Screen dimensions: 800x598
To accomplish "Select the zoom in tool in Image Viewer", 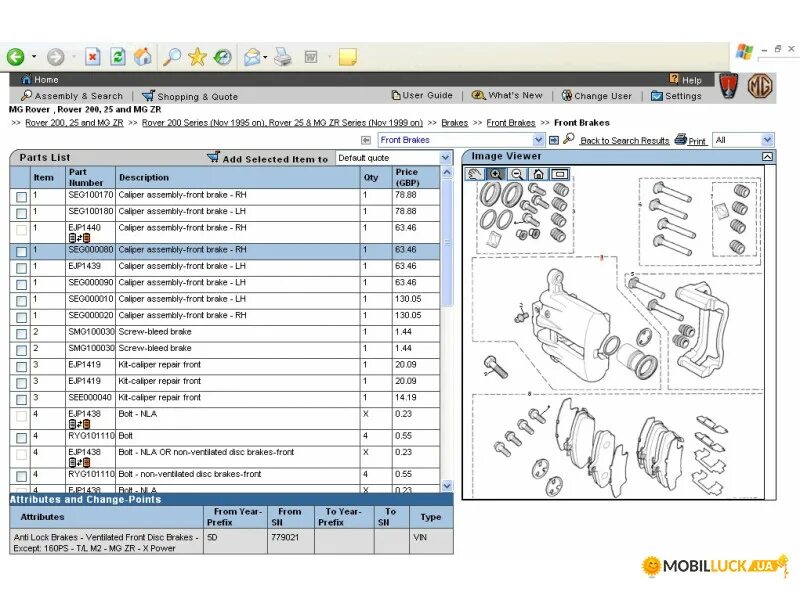I will (x=495, y=174).
